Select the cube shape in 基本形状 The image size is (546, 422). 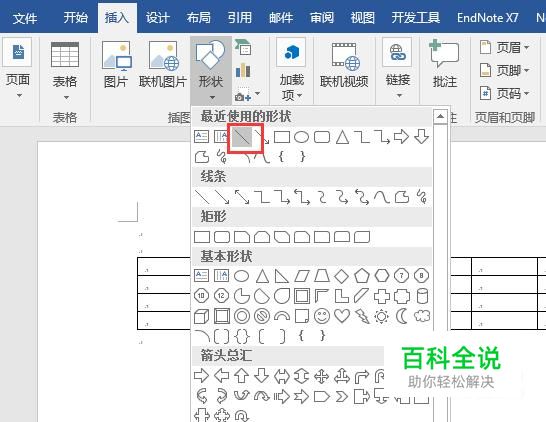[202, 316]
